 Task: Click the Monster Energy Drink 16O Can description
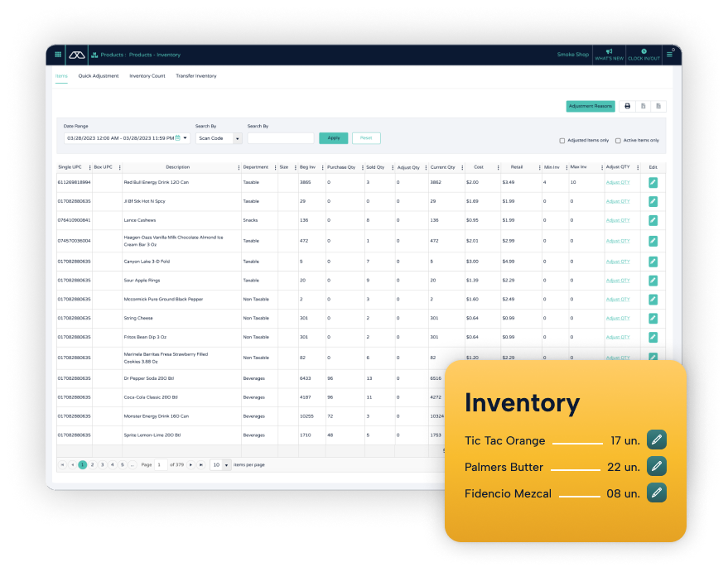[157, 416]
